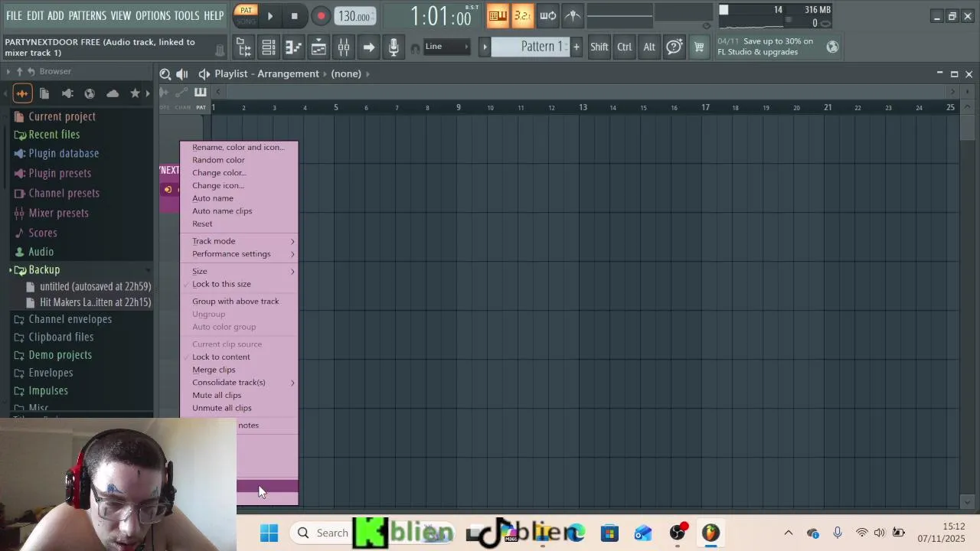Screen dimensions: 980x551
Task: Open Windows Start menu
Action: (269, 533)
